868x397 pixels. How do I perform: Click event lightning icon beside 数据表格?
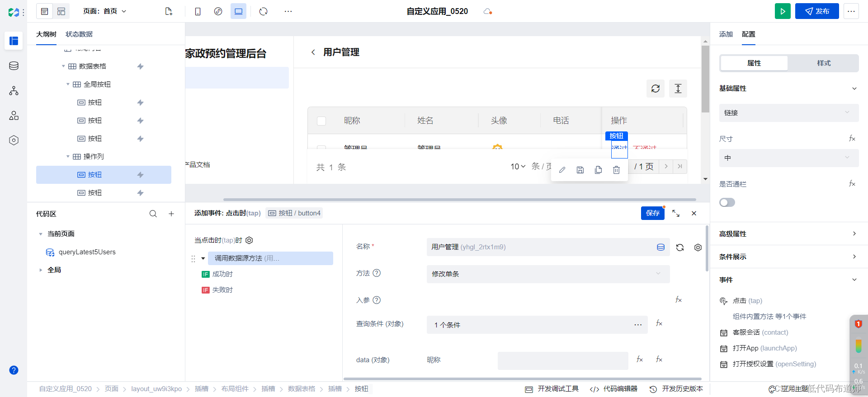[141, 66]
